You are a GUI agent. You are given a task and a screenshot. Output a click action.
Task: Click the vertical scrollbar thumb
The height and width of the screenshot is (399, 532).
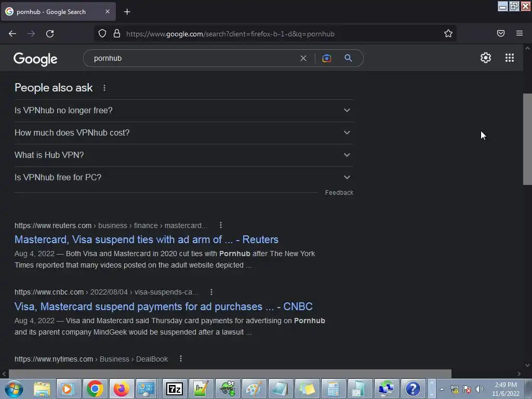coord(527,139)
